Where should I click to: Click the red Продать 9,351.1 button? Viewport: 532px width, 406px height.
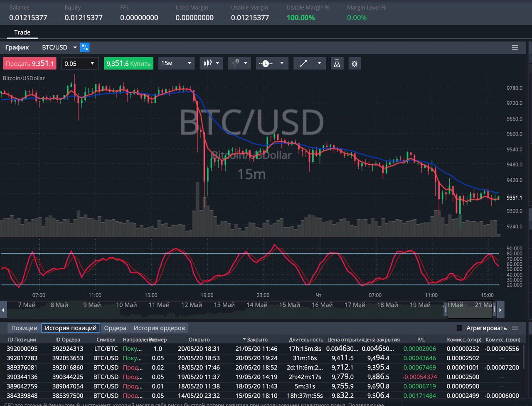[x=29, y=63]
